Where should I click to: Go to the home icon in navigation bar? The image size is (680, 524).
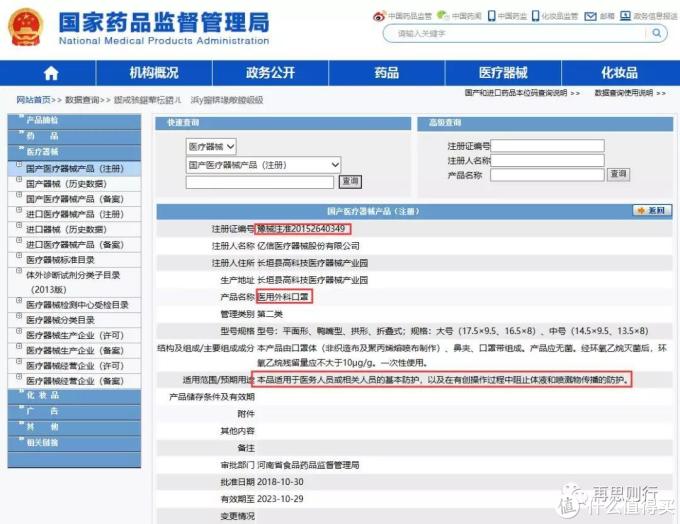(x=51, y=73)
